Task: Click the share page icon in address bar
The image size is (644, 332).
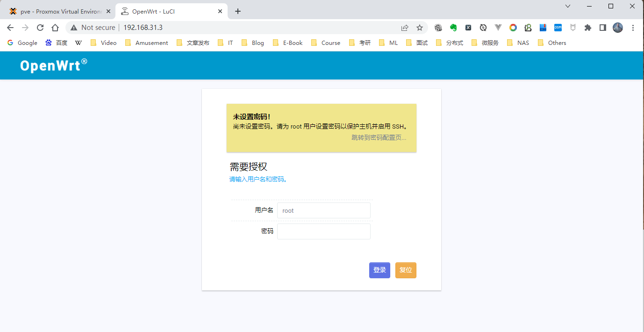Action: pos(405,28)
